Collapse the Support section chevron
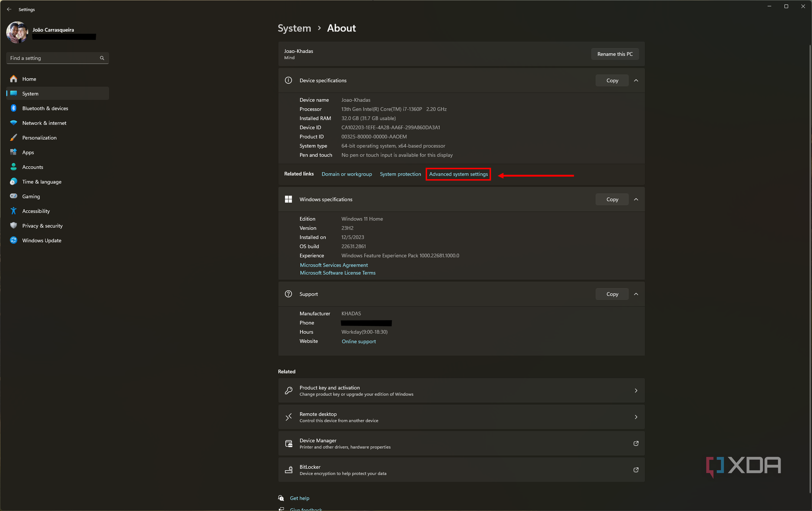Image resolution: width=812 pixels, height=511 pixels. click(636, 294)
